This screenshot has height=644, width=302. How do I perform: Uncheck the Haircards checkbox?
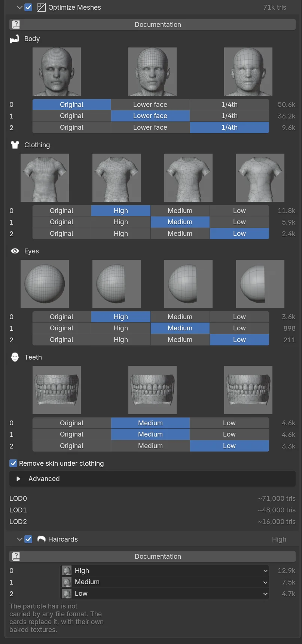[x=28, y=539]
